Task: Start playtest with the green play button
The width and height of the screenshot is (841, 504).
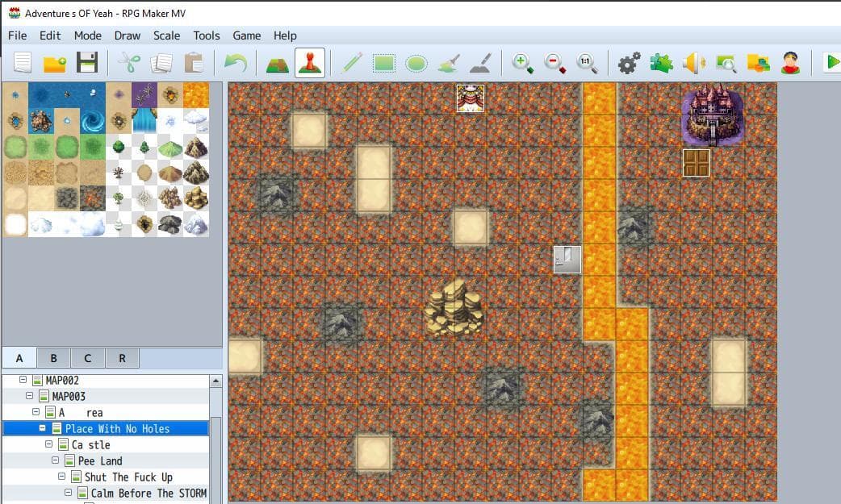Action: tap(832, 62)
